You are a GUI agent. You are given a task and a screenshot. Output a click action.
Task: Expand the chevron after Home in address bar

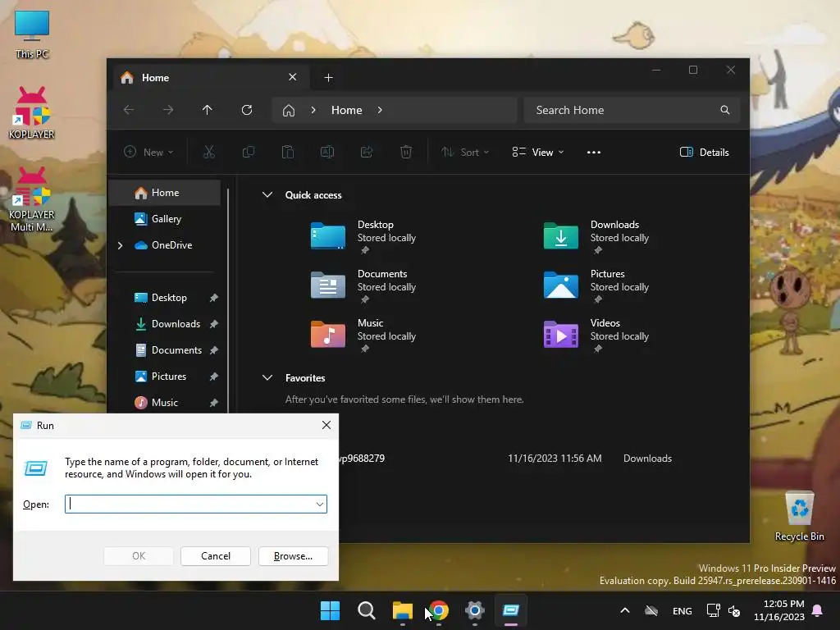coord(380,110)
